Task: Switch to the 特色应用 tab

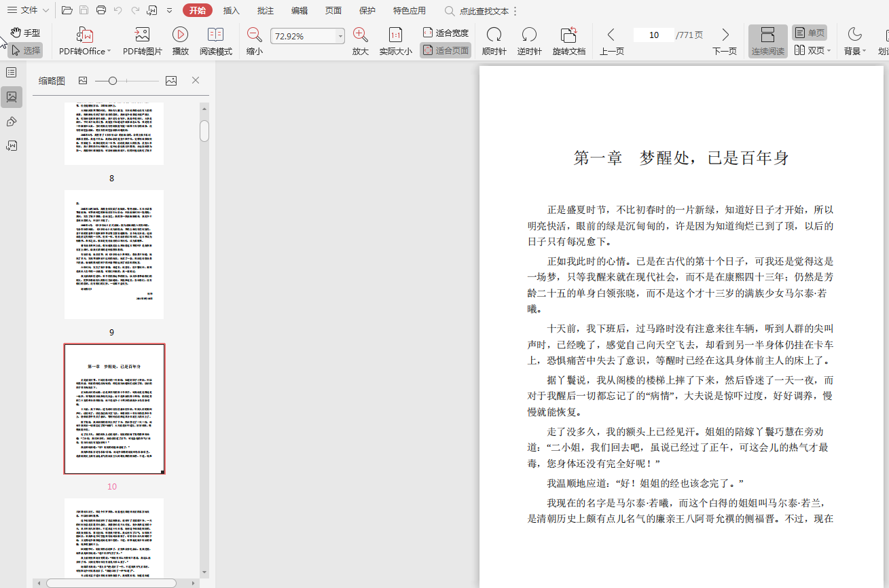Action: 410,10
